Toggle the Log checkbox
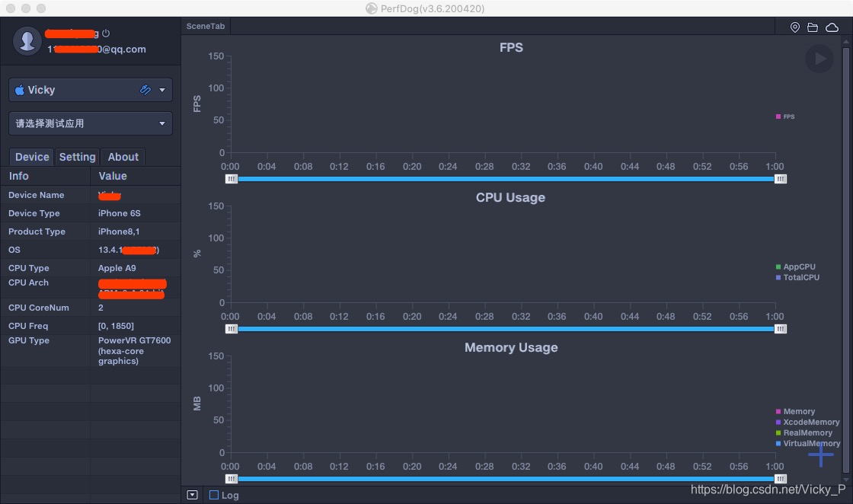 coord(214,495)
